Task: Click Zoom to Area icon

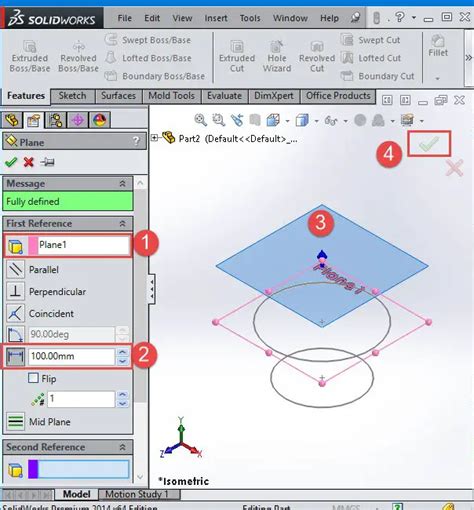Action: [219, 120]
